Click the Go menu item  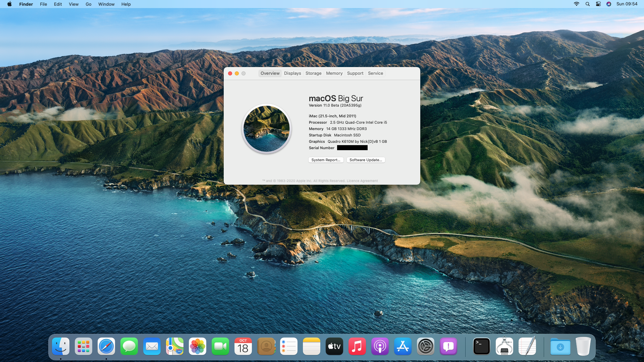(88, 4)
